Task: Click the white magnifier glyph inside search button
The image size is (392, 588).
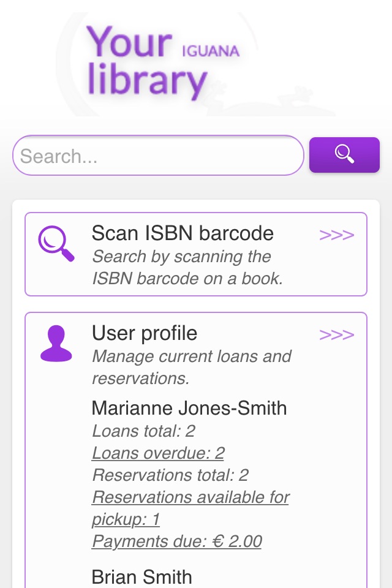Action: tap(344, 154)
